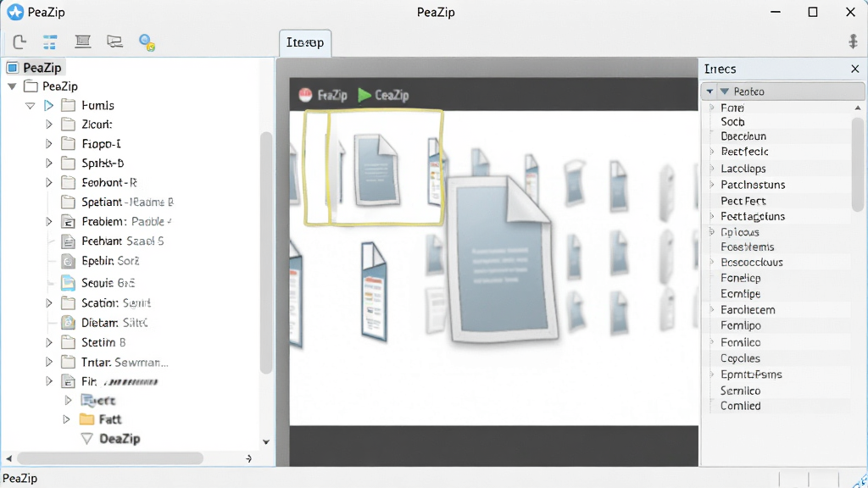Select Pect Fect in the right list
This screenshot has width=868, height=488.
point(743,201)
